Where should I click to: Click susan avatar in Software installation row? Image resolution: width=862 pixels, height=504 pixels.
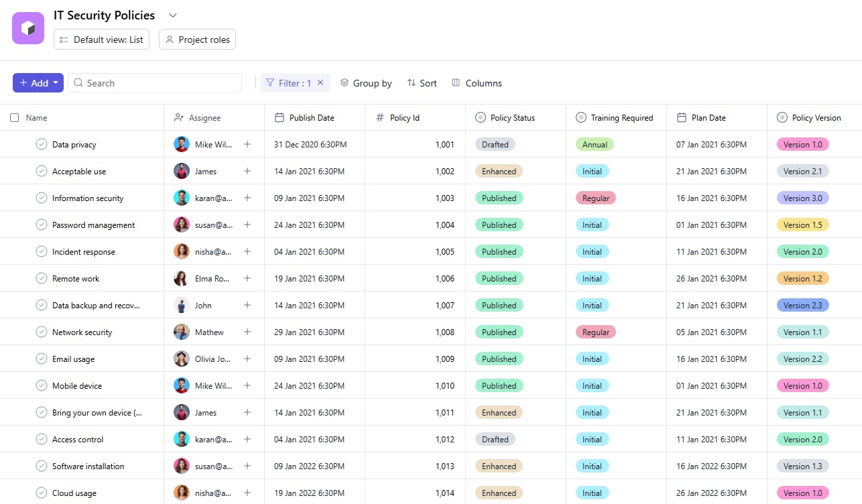point(182,466)
